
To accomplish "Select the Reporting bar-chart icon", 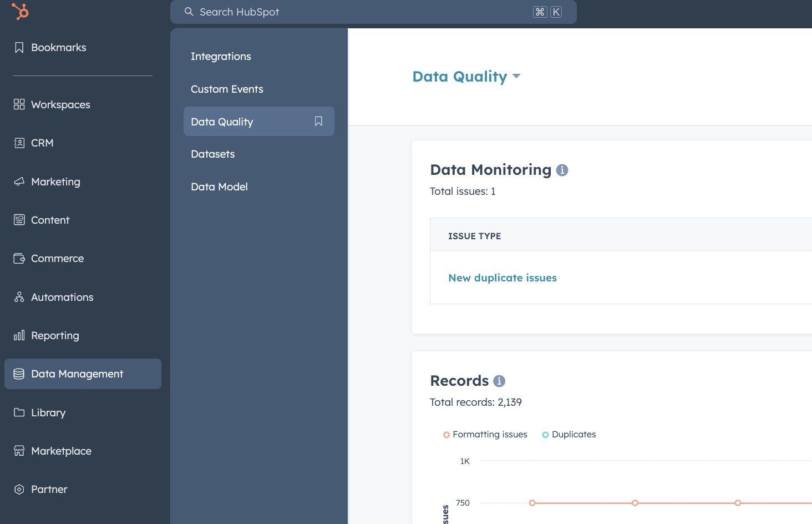I will tap(18, 335).
